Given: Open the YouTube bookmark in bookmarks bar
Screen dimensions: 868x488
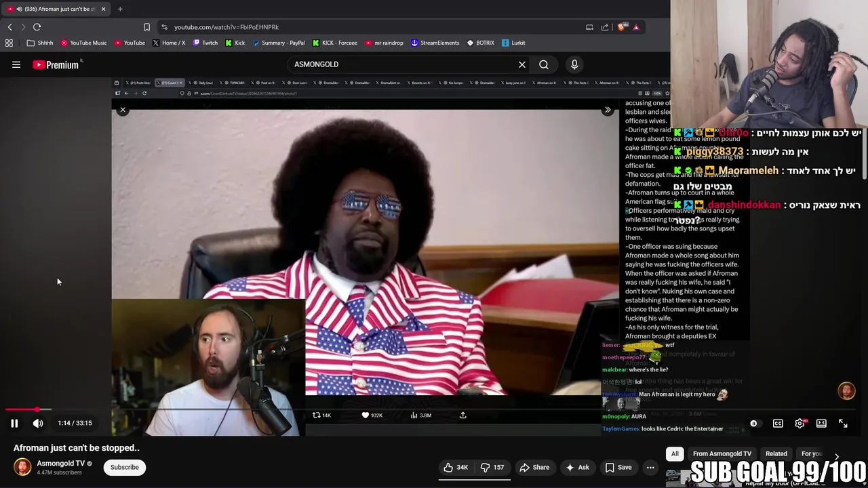Looking at the screenshot, I should tap(130, 43).
